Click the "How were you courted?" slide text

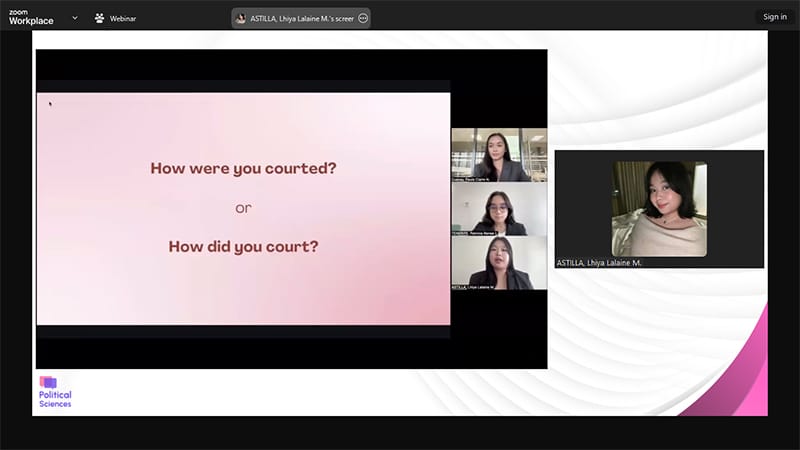click(x=243, y=168)
